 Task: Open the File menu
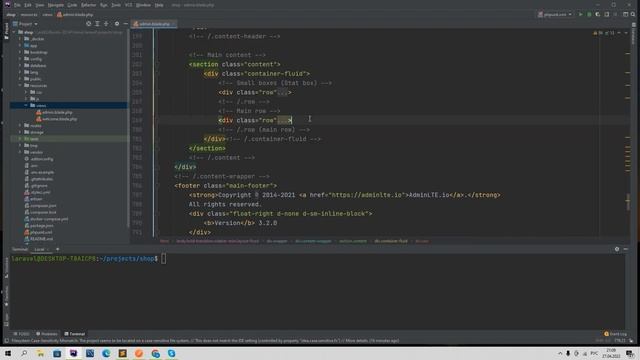pyautogui.click(x=17, y=5)
